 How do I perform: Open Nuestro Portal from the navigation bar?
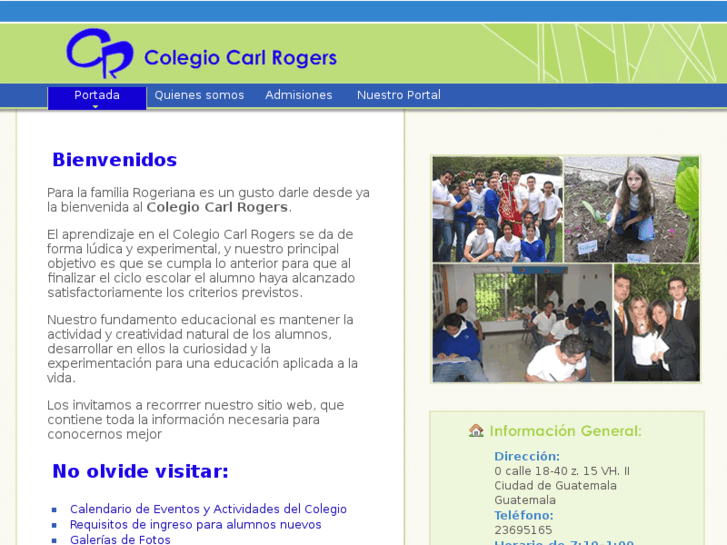(x=399, y=95)
